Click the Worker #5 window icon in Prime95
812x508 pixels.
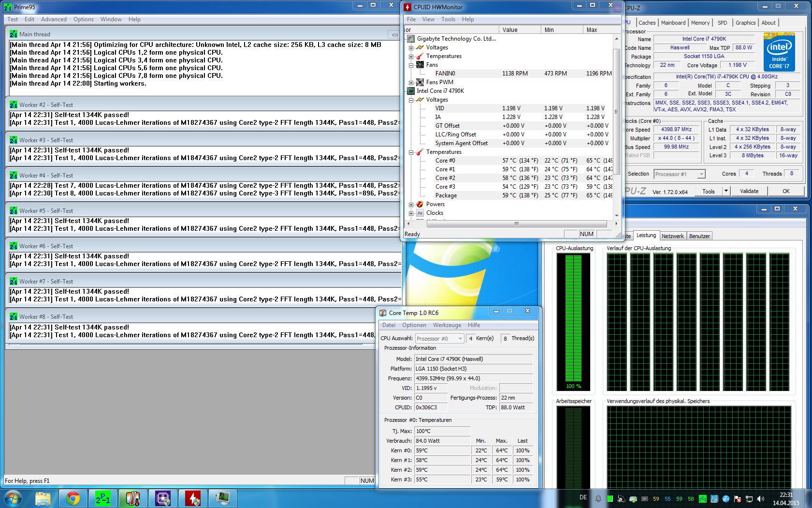14,211
